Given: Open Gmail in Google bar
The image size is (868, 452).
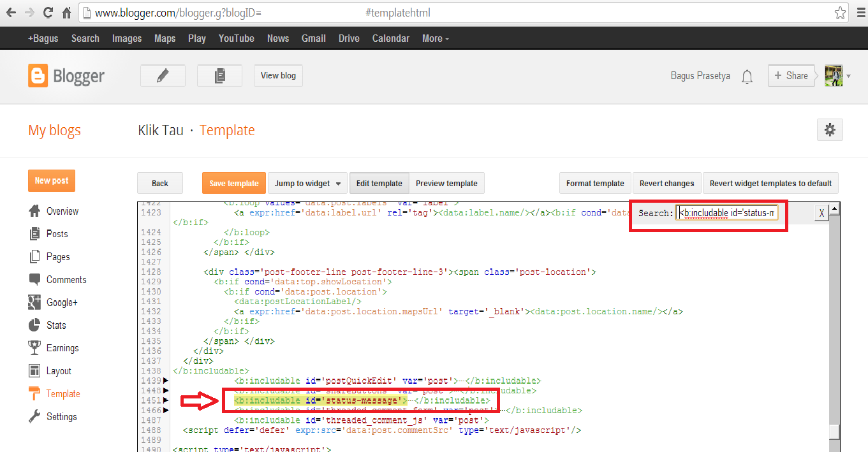Looking at the screenshot, I should click(x=314, y=38).
